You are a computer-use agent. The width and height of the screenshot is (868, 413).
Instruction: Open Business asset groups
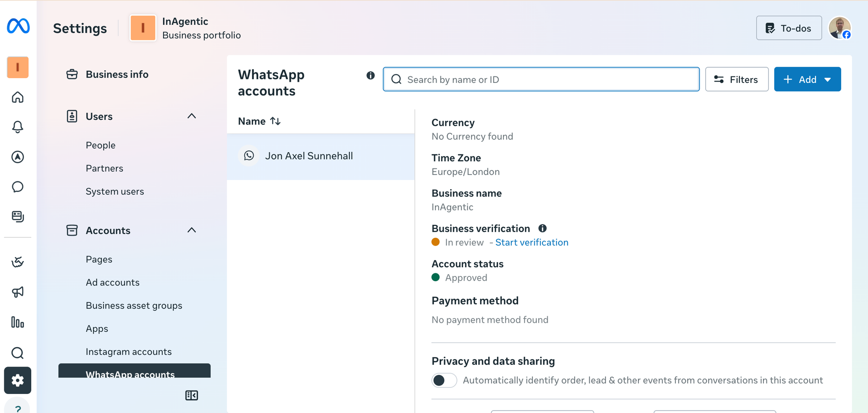pos(134,305)
